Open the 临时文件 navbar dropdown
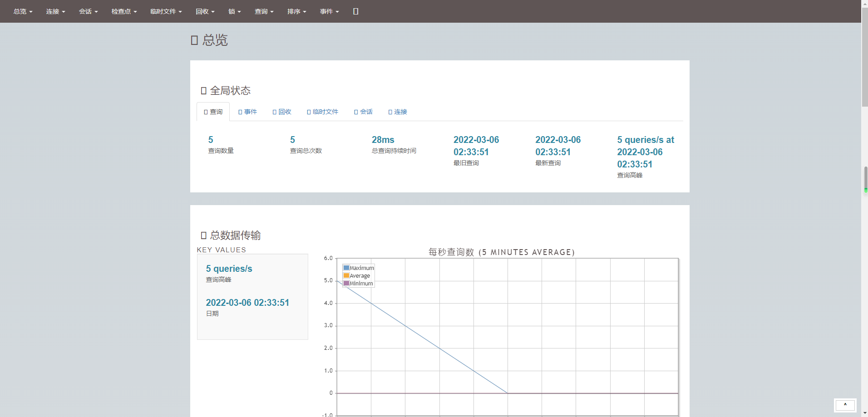 coord(166,11)
